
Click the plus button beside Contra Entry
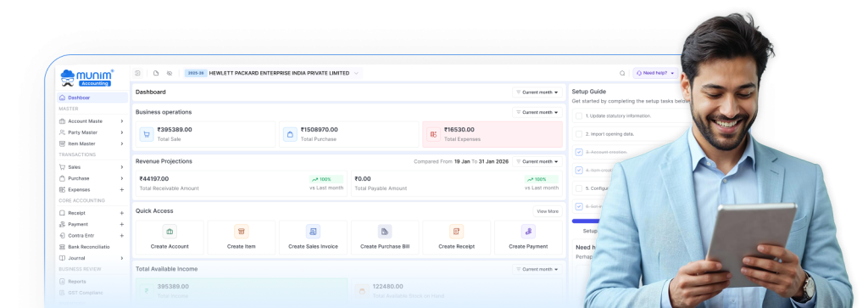[122, 235]
